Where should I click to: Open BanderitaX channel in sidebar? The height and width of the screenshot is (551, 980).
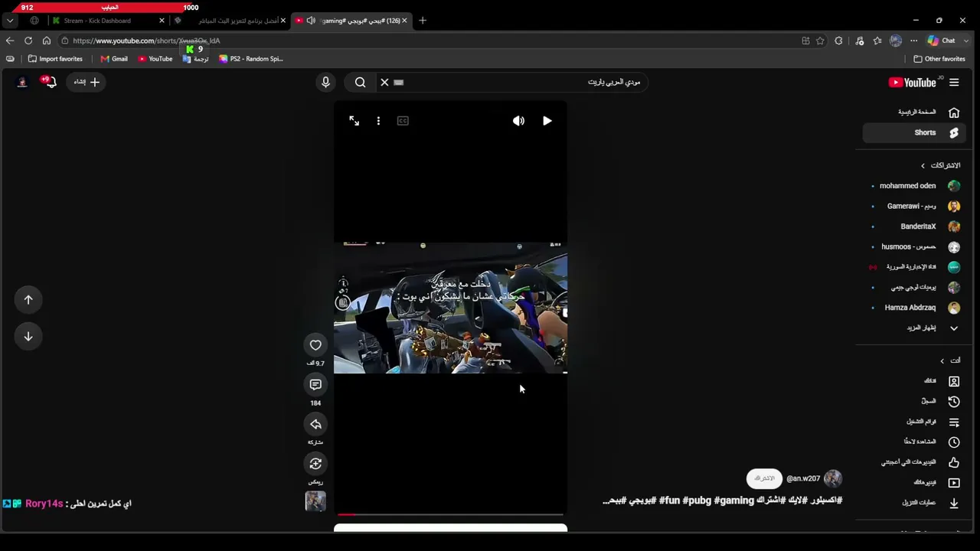click(914, 227)
